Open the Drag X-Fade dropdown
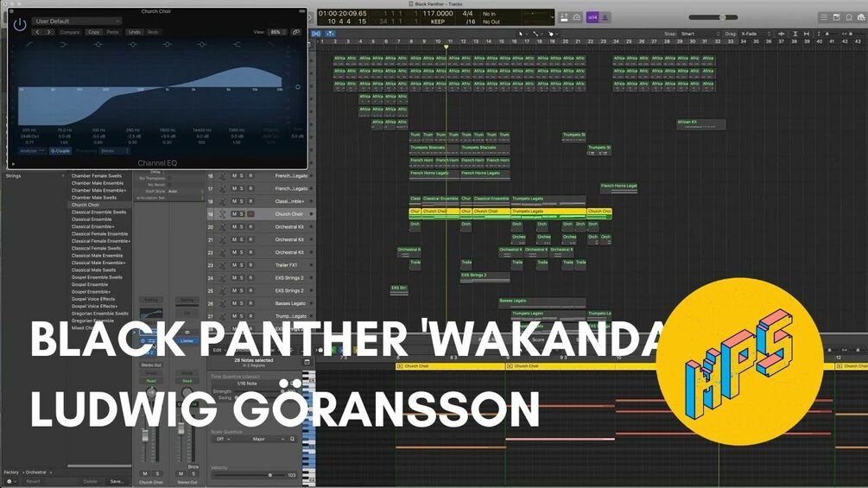The image size is (868, 488). coord(756,34)
